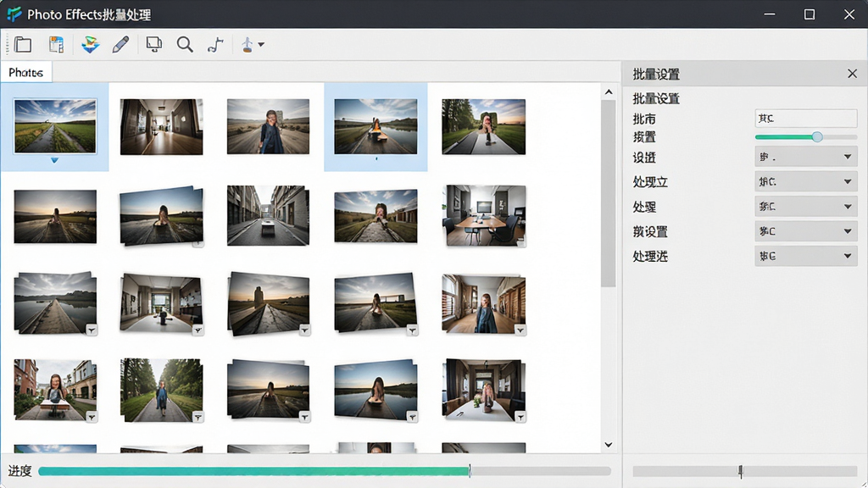This screenshot has width=868, height=488.
Task: Click the green slider in settings panel
Action: [x=805, y=137]
